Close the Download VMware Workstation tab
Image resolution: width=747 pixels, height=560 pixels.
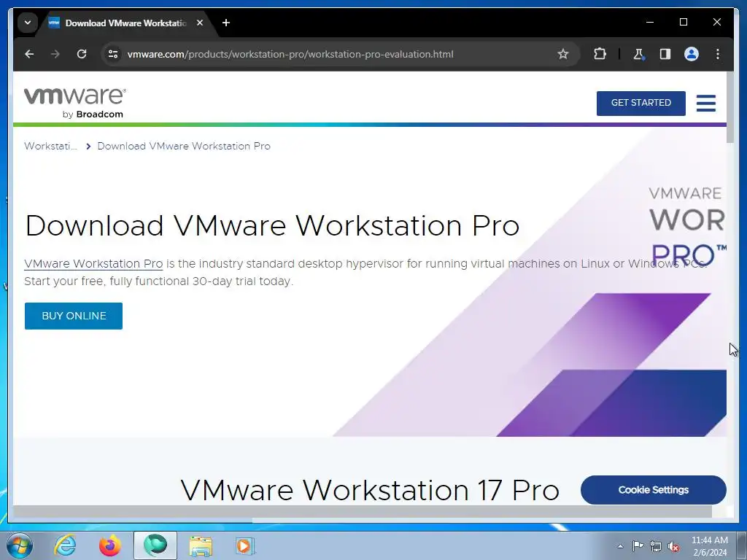tap(200, 23)
